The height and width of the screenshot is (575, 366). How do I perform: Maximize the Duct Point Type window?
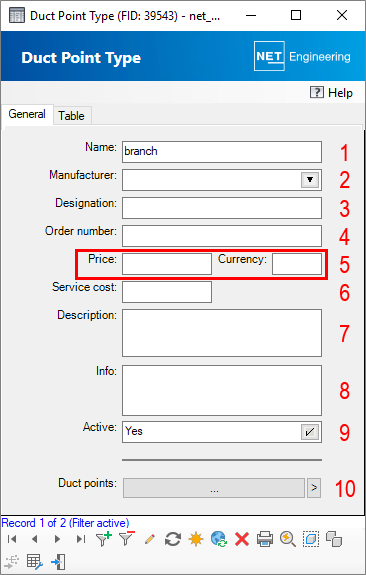(x=296, y=15)
